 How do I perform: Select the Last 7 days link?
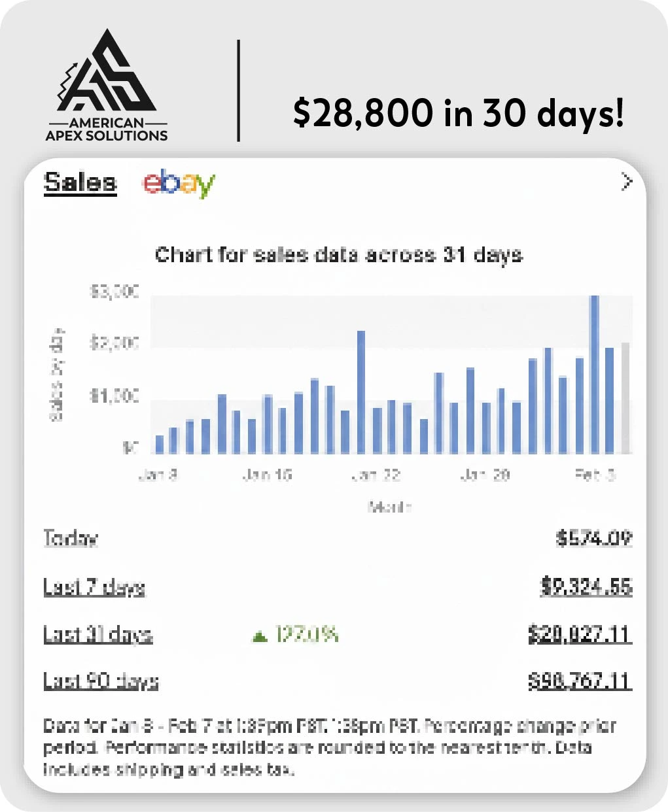point(94,587)
